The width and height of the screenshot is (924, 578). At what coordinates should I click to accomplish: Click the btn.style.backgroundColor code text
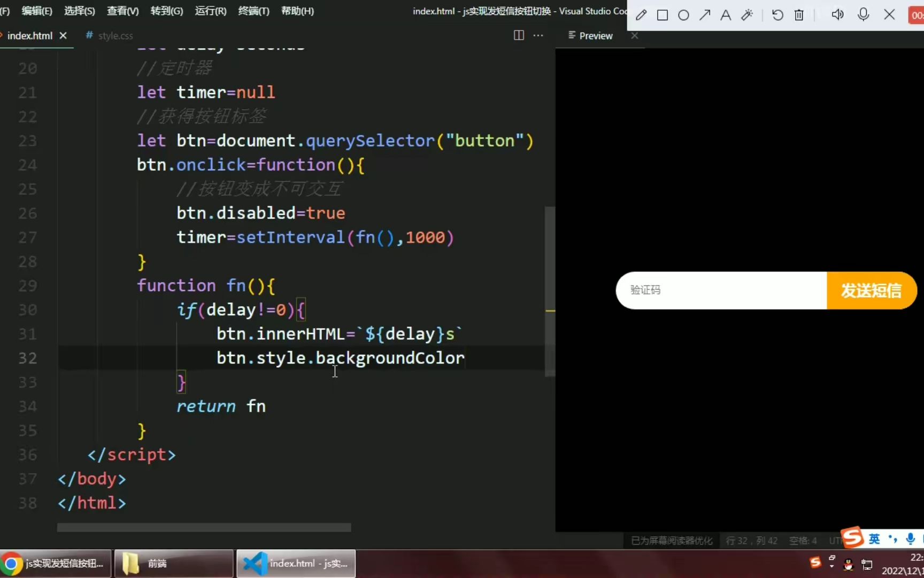341,358
